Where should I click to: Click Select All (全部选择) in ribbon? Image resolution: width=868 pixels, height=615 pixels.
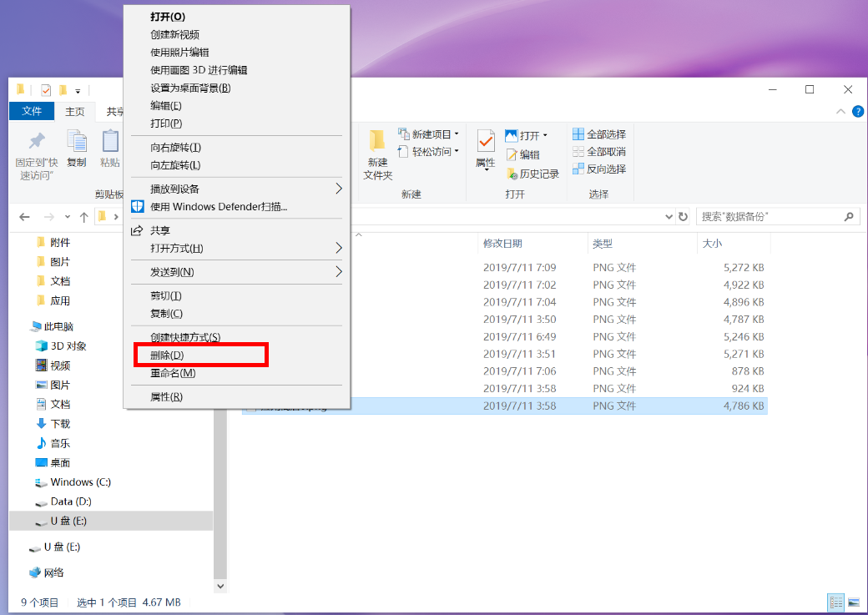599,134
